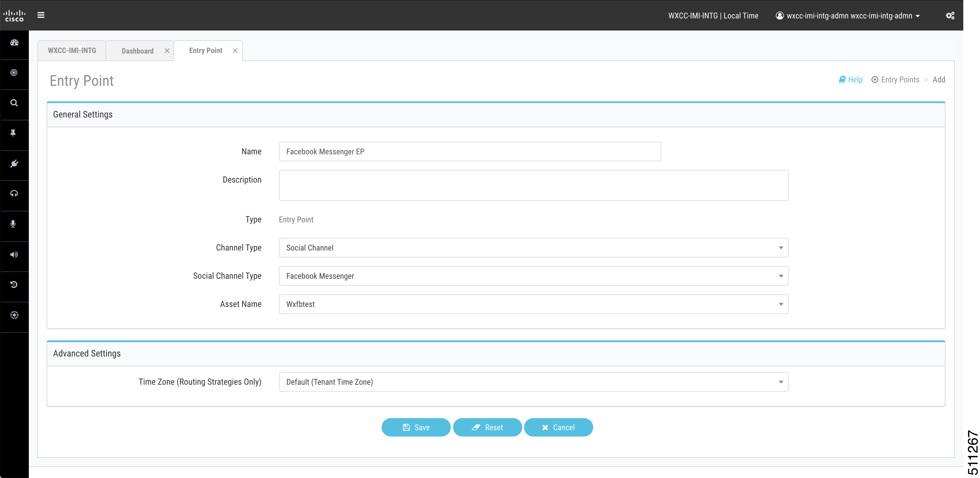Open the target provisioning sidebar icon

(x=14, y=73)
